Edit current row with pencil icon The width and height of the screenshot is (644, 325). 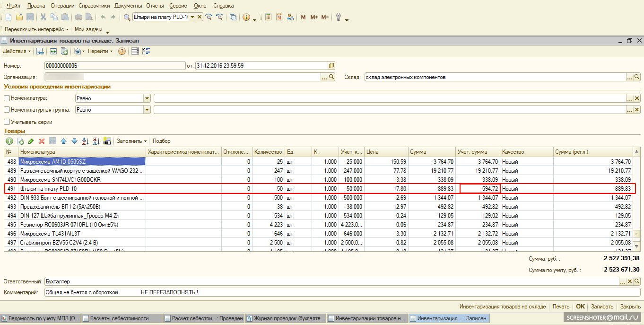pos(31,141)
